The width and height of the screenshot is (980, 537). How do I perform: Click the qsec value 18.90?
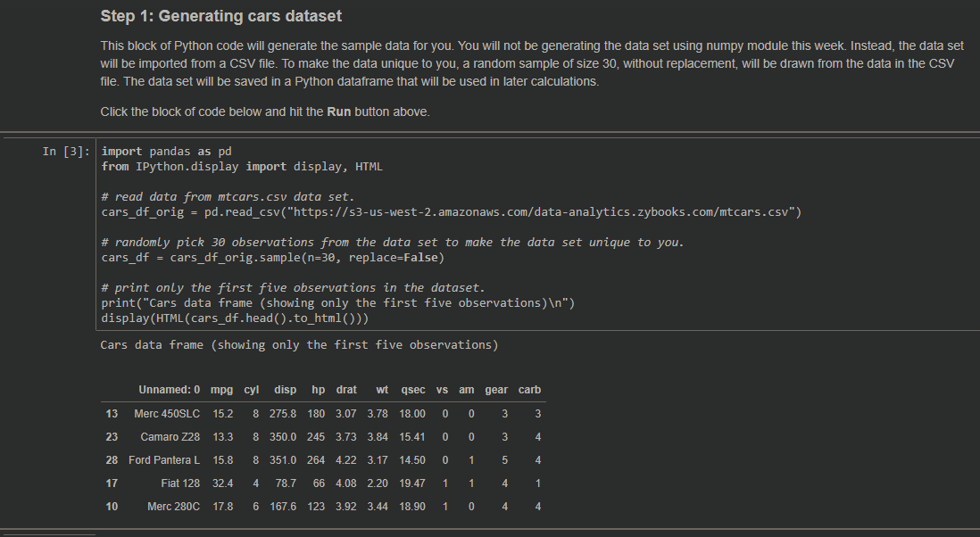[411, 507]
